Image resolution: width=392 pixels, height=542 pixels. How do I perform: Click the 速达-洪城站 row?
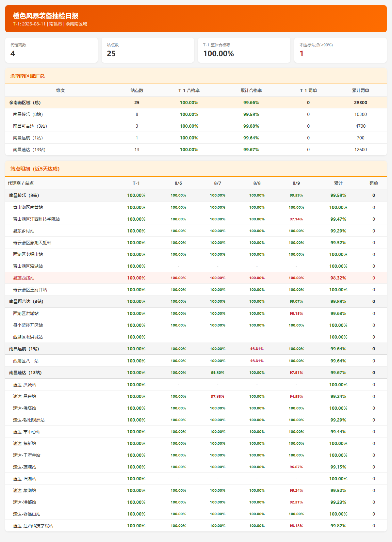(x=196, y=385)
